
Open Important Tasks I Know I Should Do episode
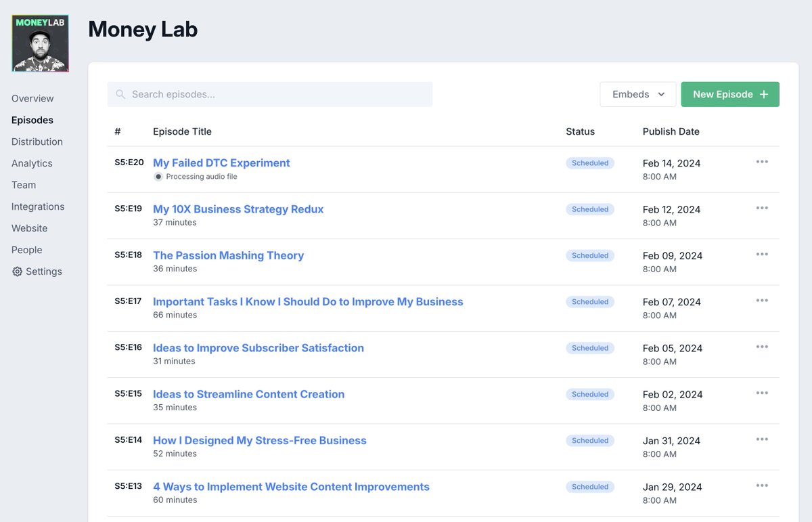pyautogui.click(x=308, y=301)
